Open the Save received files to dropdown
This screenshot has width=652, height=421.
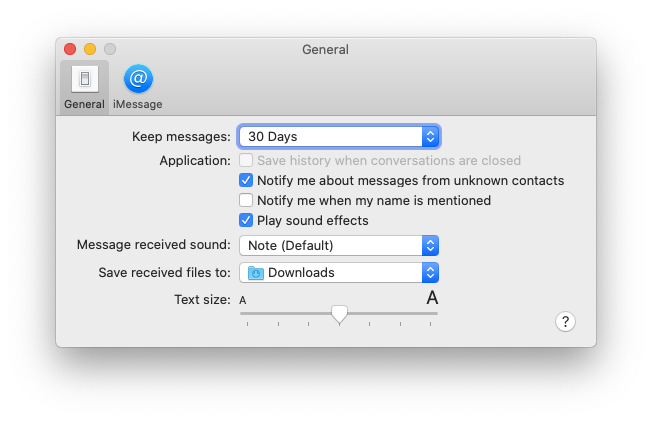pyautogui.click(x=338, y=272)
